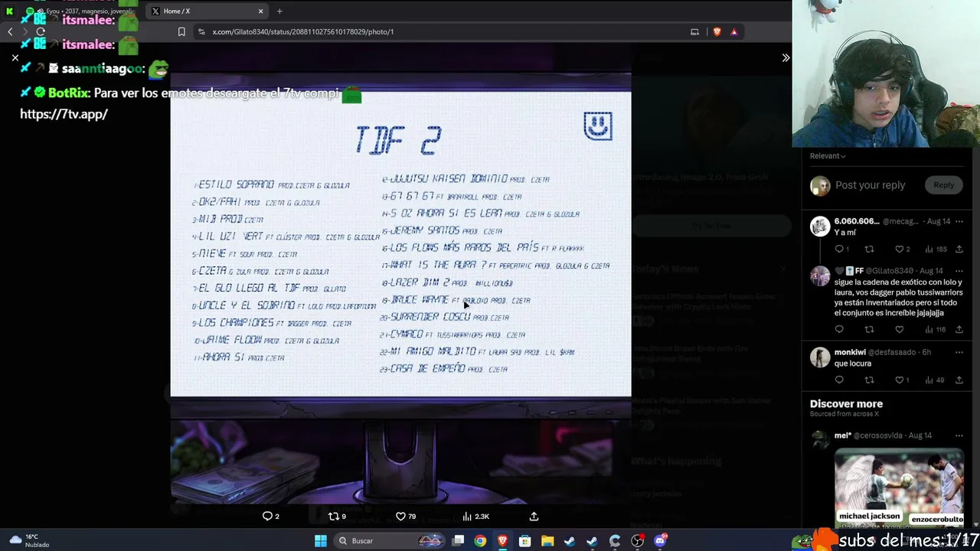The height and width of the screenshot is (551, 980).
Task: Share the 'que locura' comment
Action: (959, 380)
